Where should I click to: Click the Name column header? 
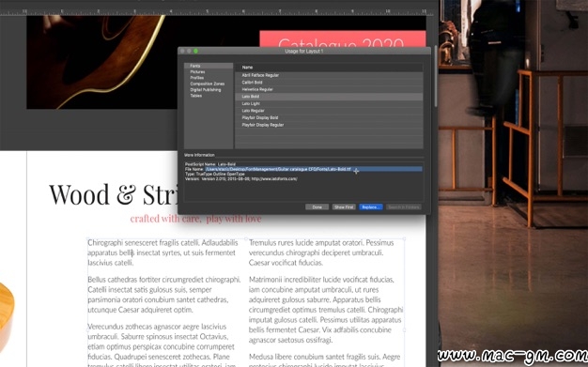click(329, 68)
